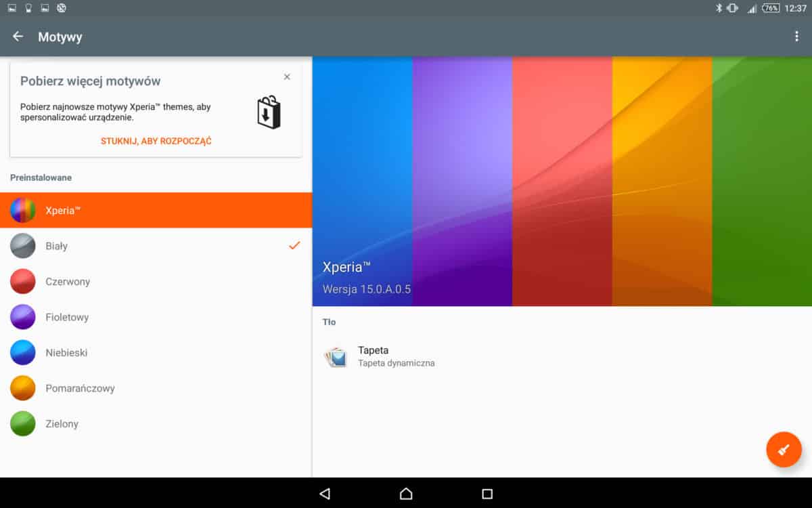This screenshot has height=508, width=812.
Task: Click the red stripe in theme preview
Action: [x=562, y=182]
